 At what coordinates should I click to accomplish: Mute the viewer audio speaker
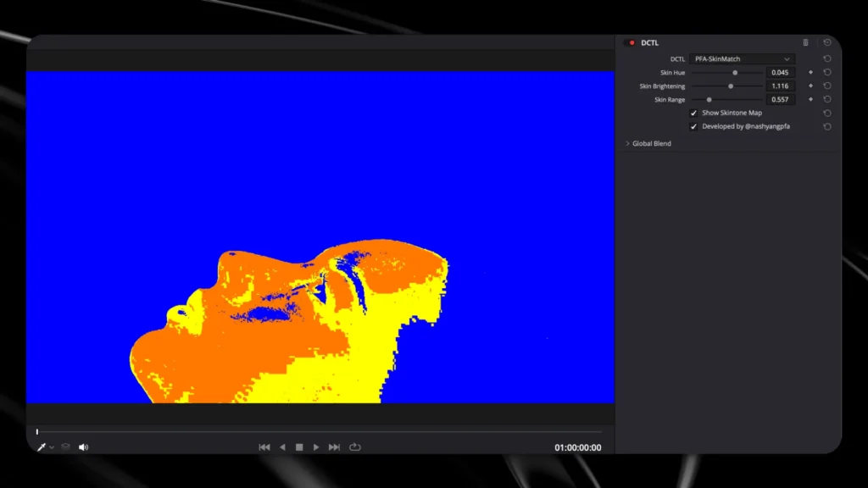84,447
